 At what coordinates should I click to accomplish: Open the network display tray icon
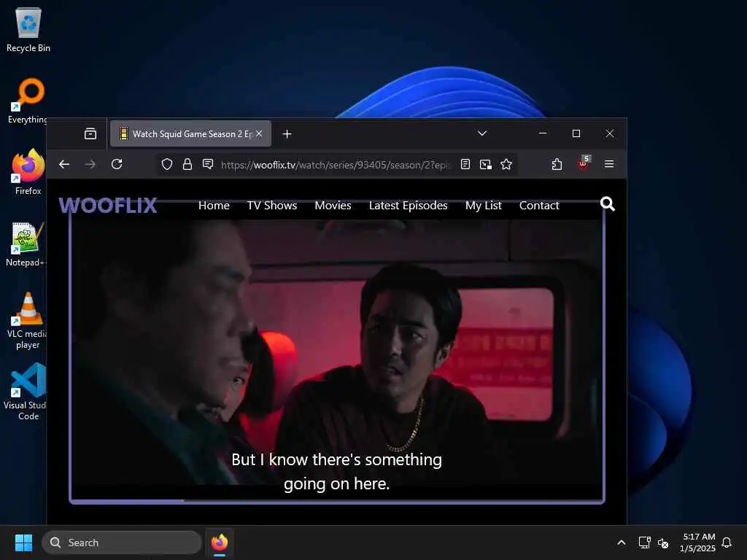[x=644, y=542]
